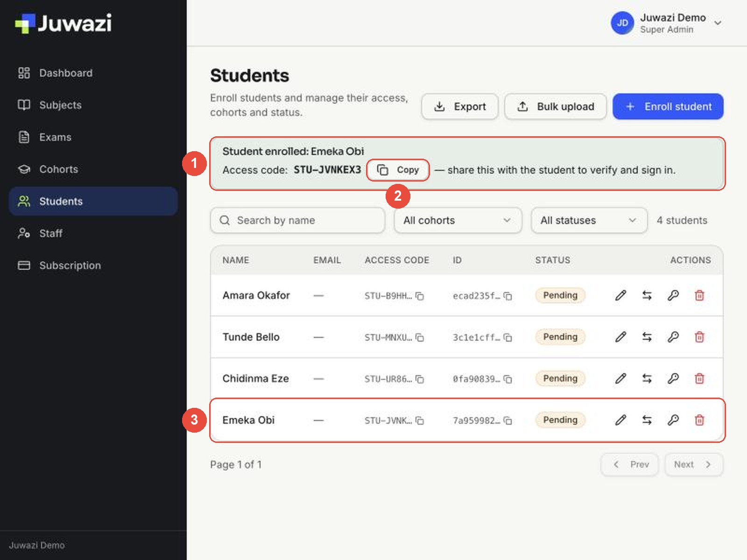The image size is (747, 560).
Task: Copy Amara Okafor's STU-B9HH access code
Action: 420,296
